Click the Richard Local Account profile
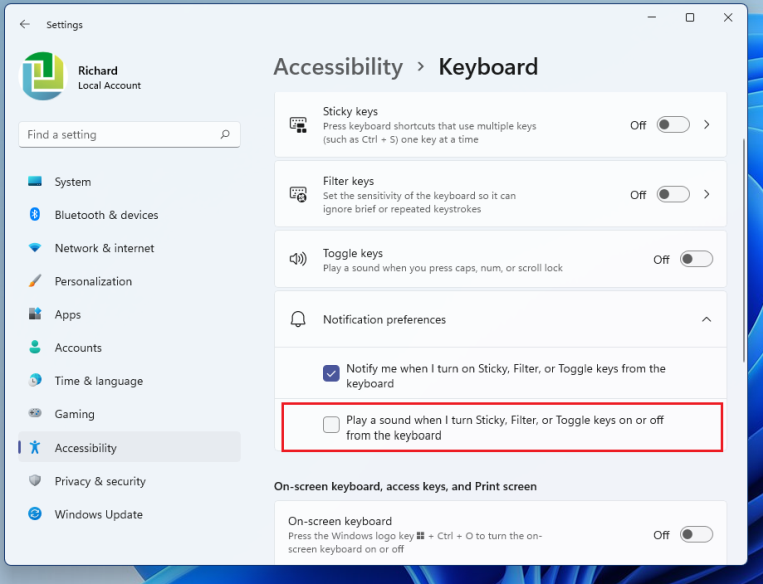The height and width of the screenshot is (584, 763). pyautogui.click(x=82, y=77)
